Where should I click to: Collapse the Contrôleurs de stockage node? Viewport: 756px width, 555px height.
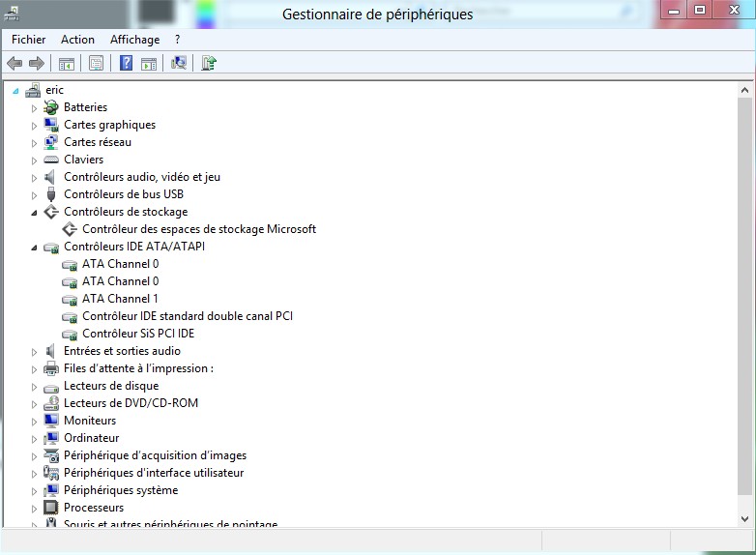coord(34,213)
